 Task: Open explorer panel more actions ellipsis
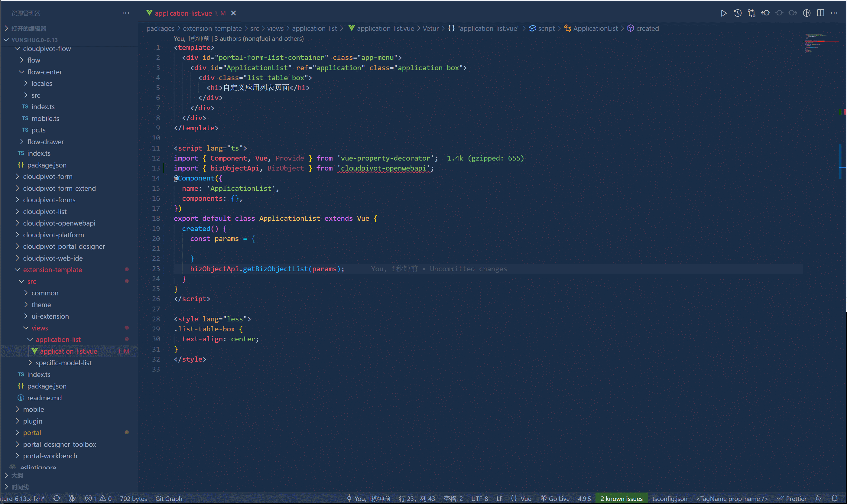126,13
